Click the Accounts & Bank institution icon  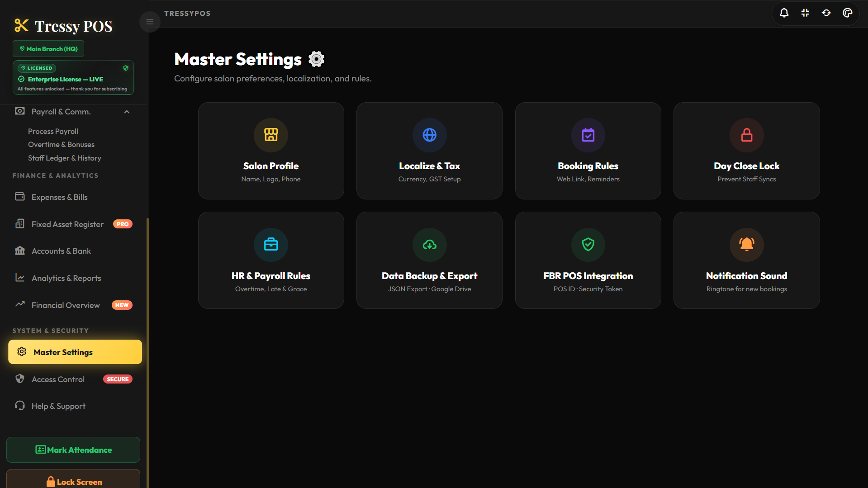pyautogui.click(x=20, y=251)
